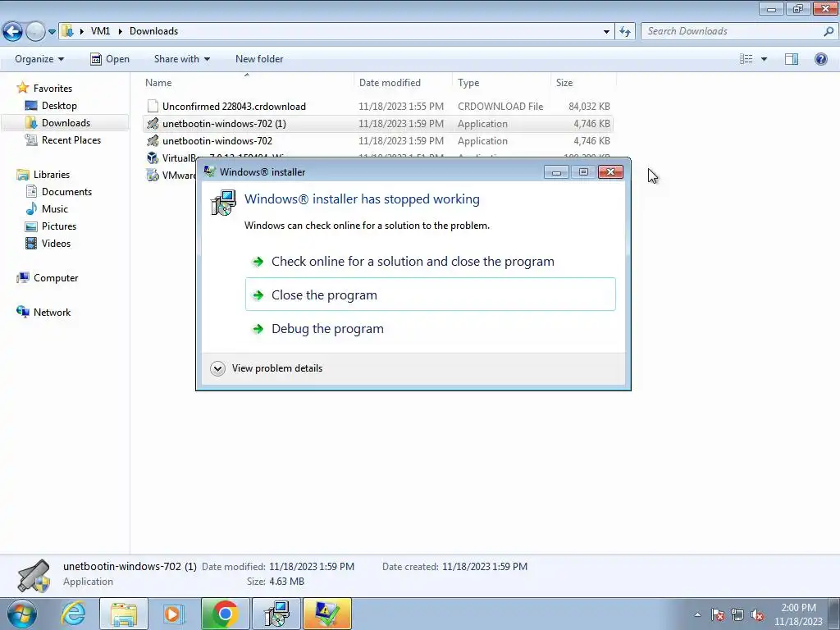Screen dimensions: 840x630
Task: Click VM1 in the breadcrumb path
Action: click(100, 31)
